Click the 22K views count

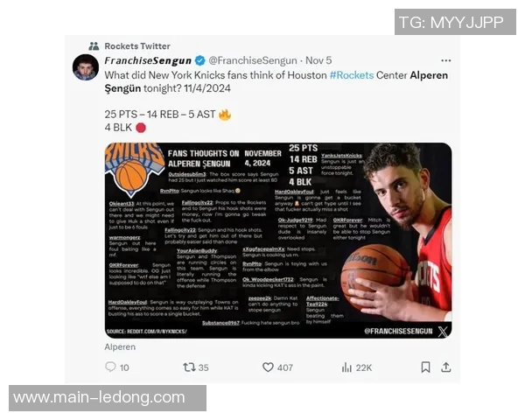click(x=364, y=368)
